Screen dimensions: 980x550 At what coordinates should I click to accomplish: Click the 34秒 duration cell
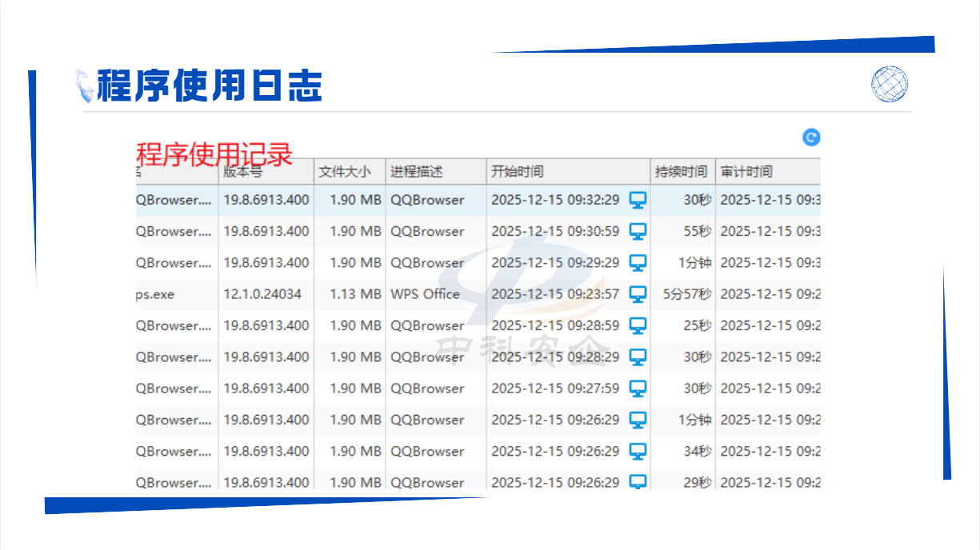pos(698,451)
